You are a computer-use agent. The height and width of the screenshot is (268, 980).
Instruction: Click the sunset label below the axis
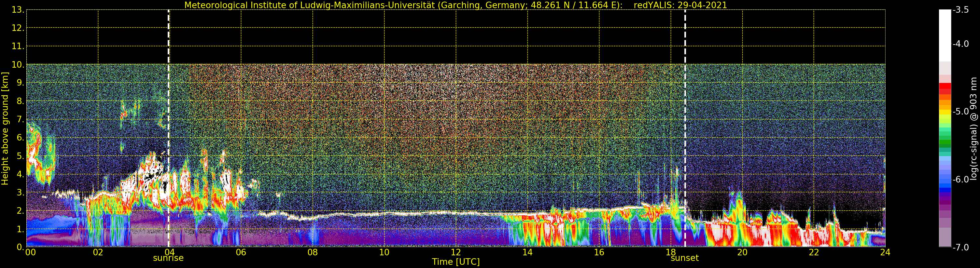(684, 258)
